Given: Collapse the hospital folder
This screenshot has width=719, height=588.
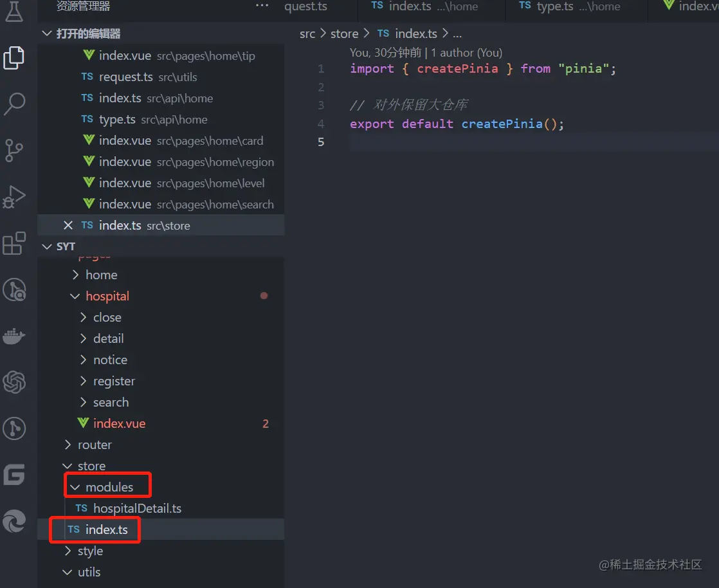Looking at the screenshot, I should [75, 296].
